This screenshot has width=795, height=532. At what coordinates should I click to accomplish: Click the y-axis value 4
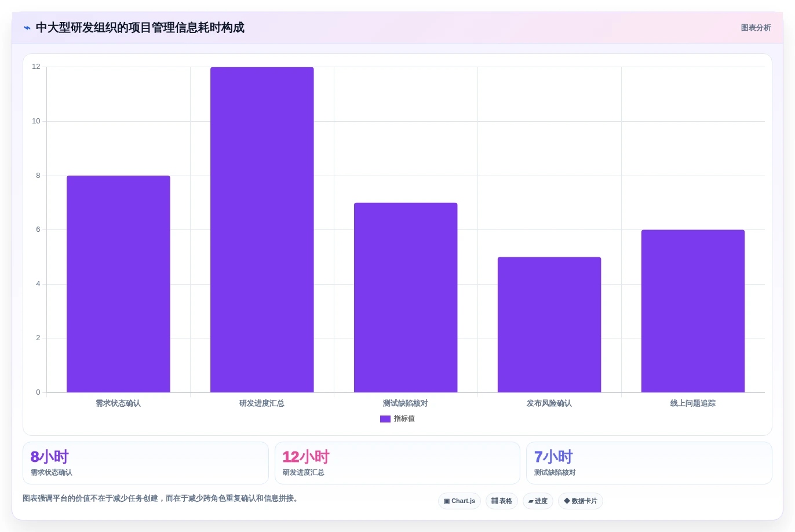(38, 284)
